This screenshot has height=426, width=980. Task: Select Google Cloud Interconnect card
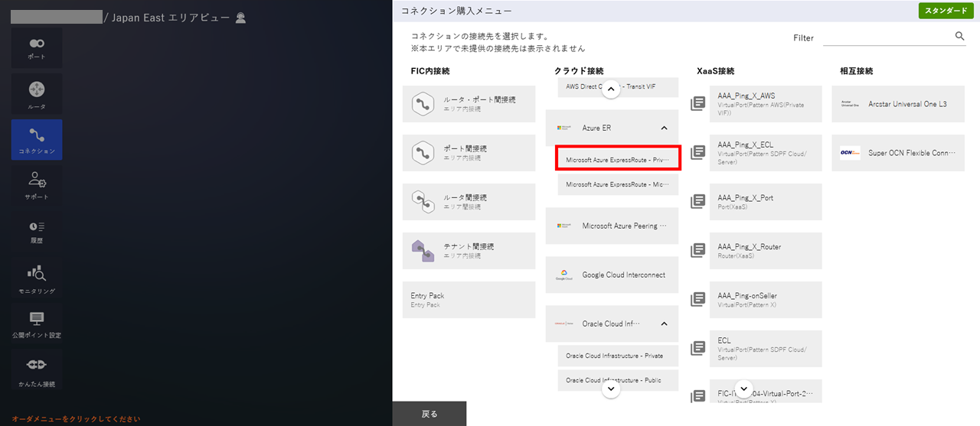click(x=612, y=275)
